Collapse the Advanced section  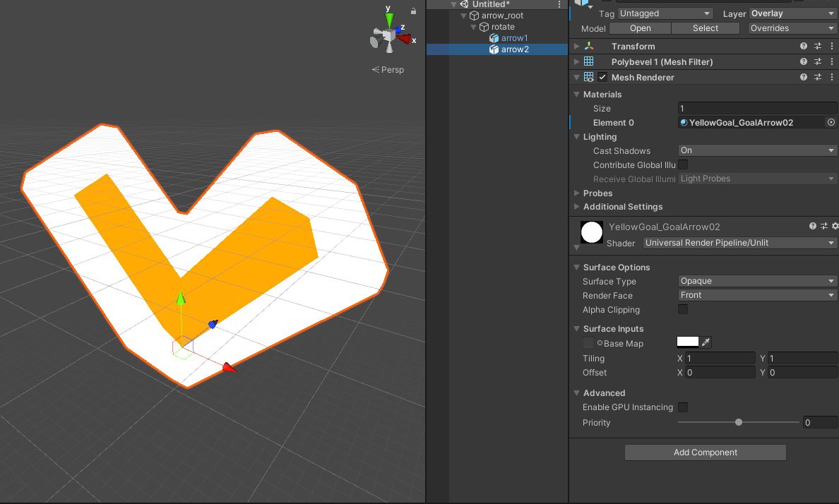[576, 392]
